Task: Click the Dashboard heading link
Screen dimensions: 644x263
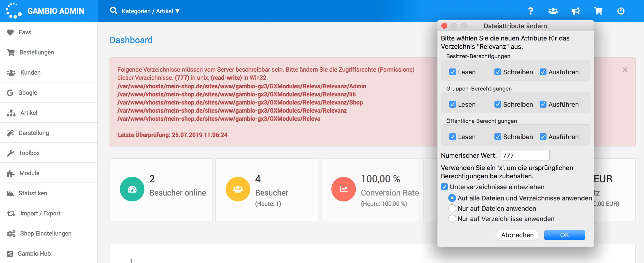Action: [131, 40]
